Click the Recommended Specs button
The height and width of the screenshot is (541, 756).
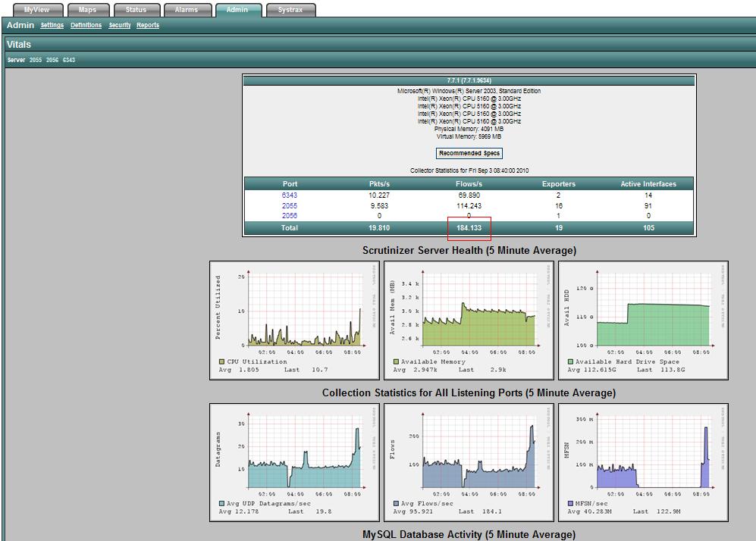point(469,153)
